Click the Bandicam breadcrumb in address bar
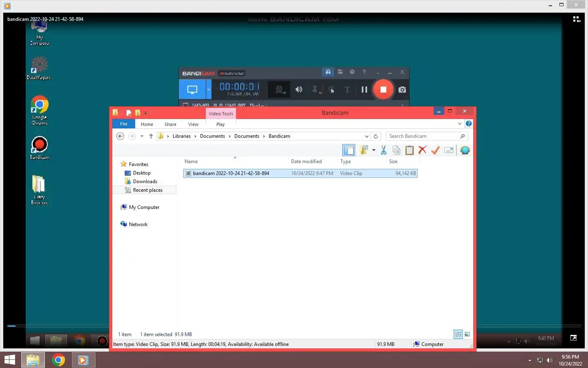 pos(279,136)
